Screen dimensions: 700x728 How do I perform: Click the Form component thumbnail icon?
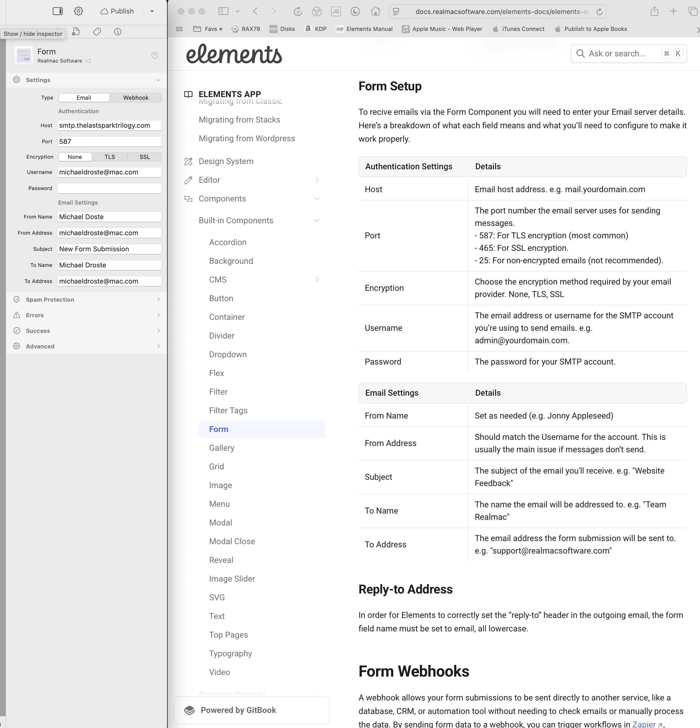pyautogui.click(x=24, y=55)
